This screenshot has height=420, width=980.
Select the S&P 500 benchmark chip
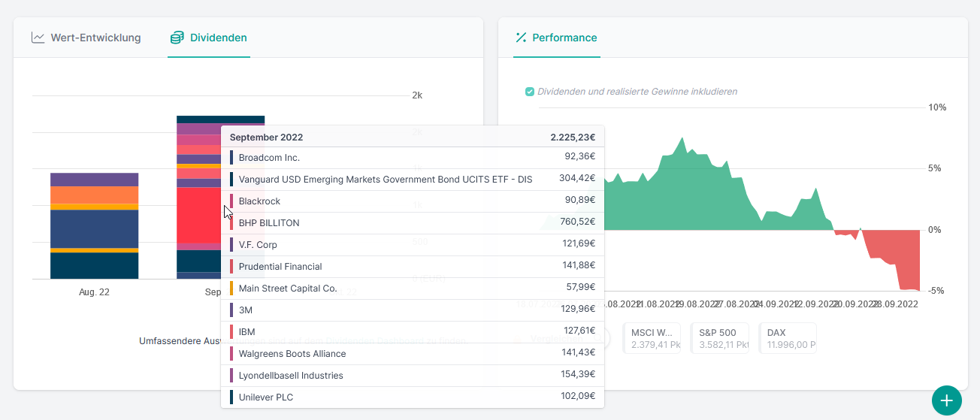point(719,338)
